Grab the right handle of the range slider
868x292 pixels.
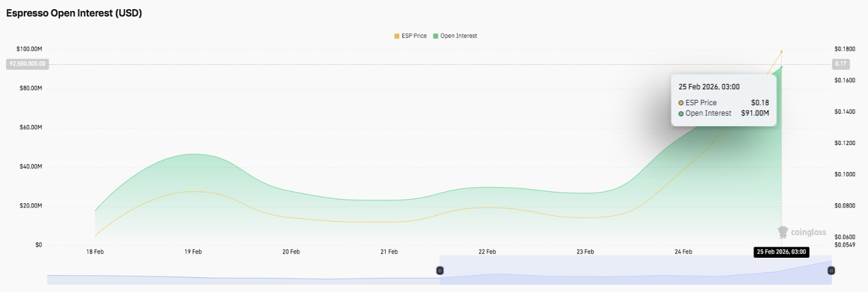point(831,271)
